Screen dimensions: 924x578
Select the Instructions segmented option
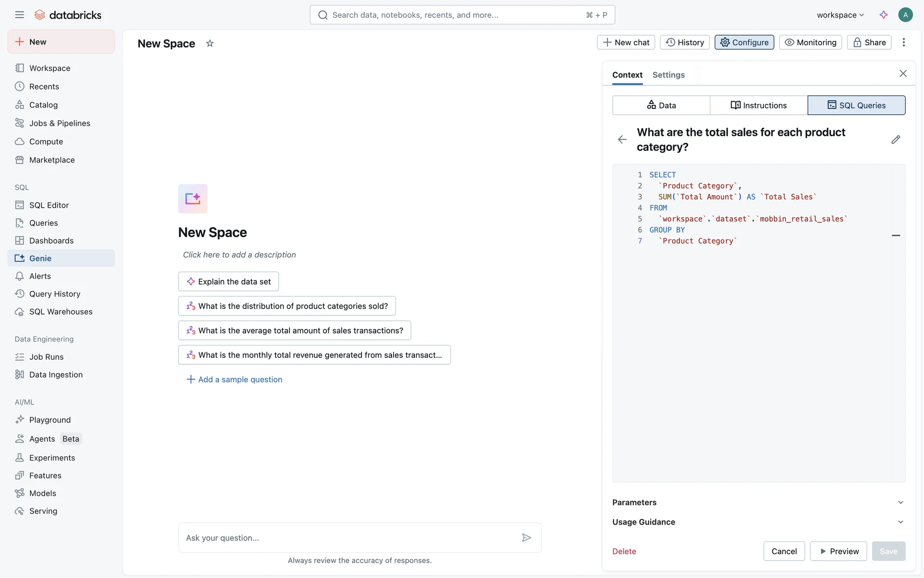click(758, 105)
